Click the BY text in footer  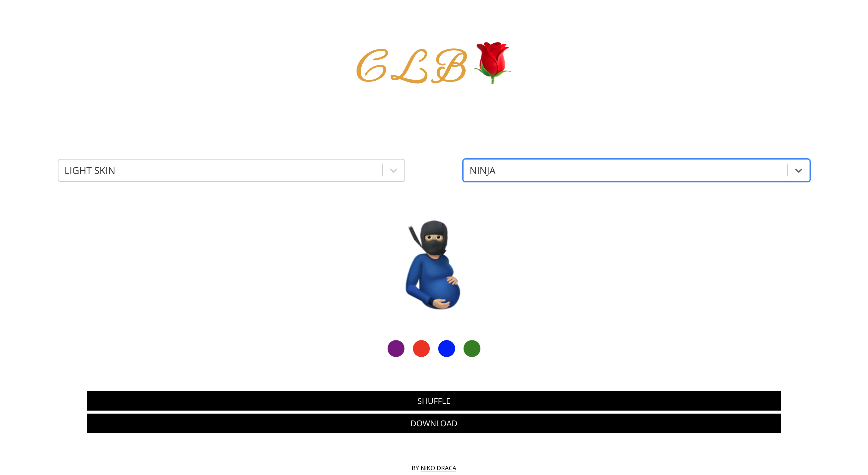click(415, 468)
